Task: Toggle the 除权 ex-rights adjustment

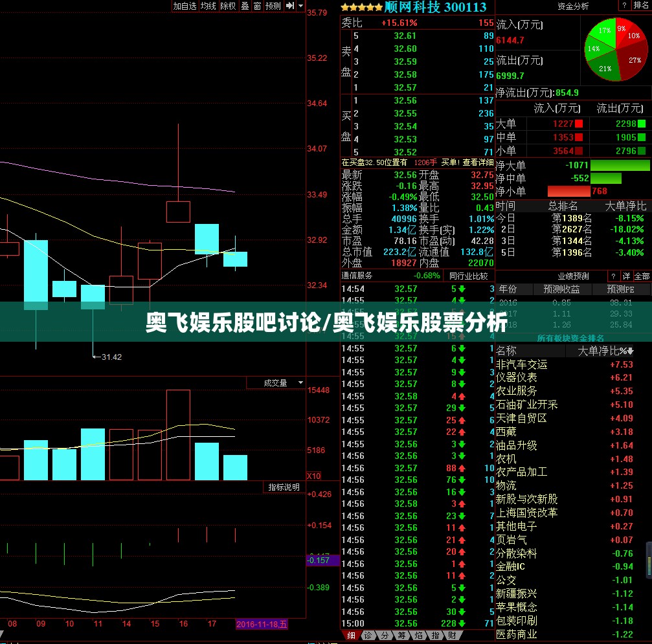Action: [x=228, y=6]
